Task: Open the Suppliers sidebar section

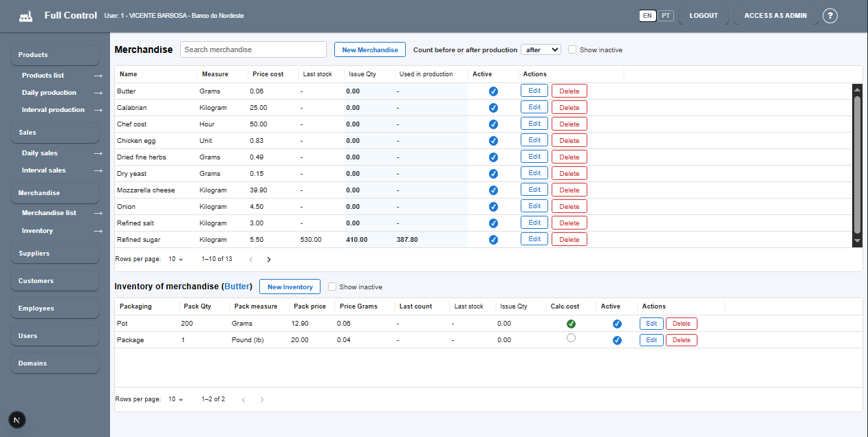Action: [34, 254]
